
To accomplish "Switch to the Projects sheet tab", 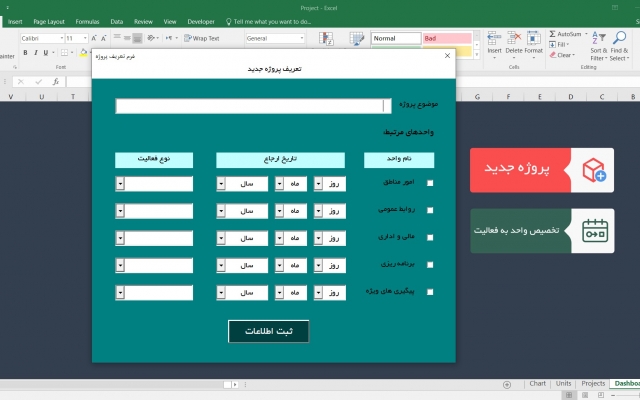I will tap(593, 384).
